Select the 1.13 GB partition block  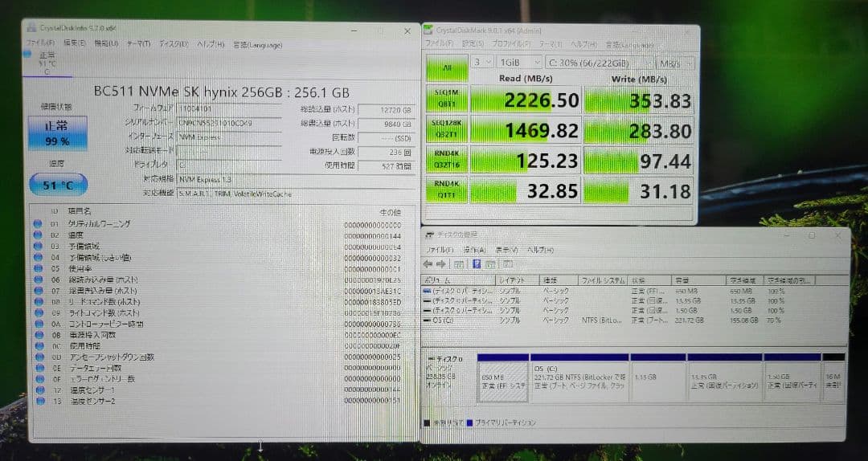coord(657,377)
